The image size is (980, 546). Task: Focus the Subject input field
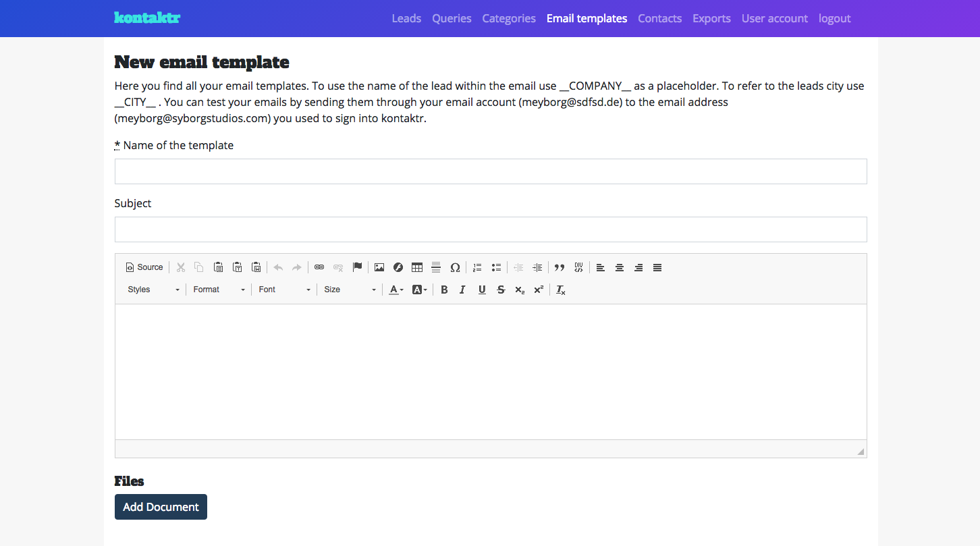pos(491,229)
